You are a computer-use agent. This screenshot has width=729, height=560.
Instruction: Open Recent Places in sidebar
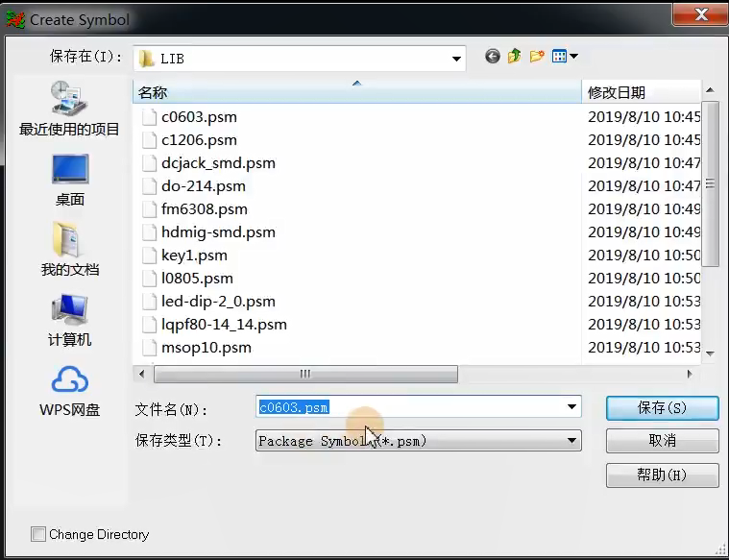(69, 110)
